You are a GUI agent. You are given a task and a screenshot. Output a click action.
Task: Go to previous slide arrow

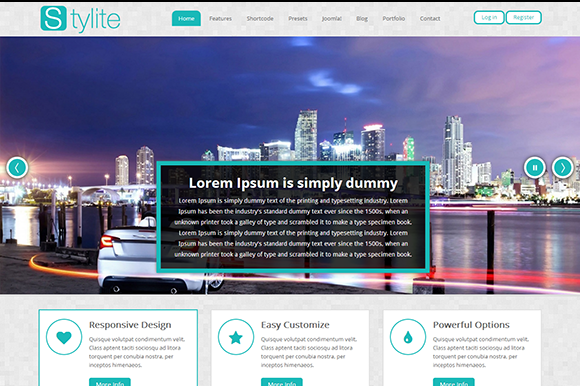[x=17, y=168]
